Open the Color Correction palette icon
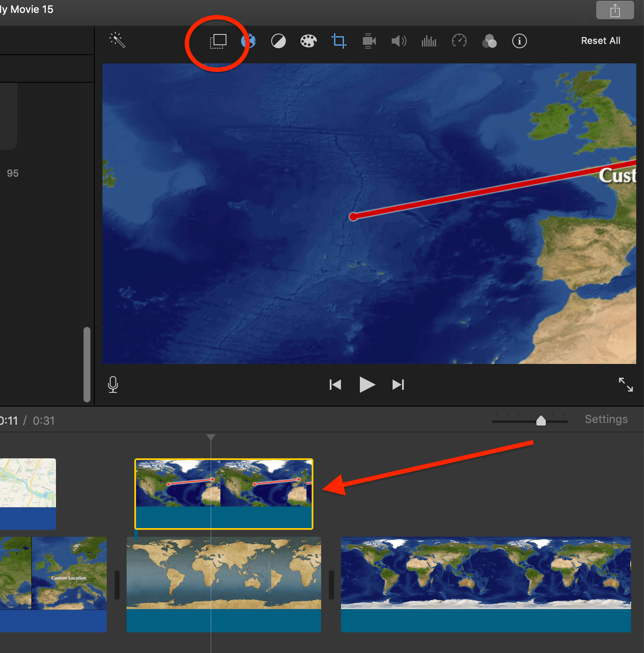 (x=309, y=41)
